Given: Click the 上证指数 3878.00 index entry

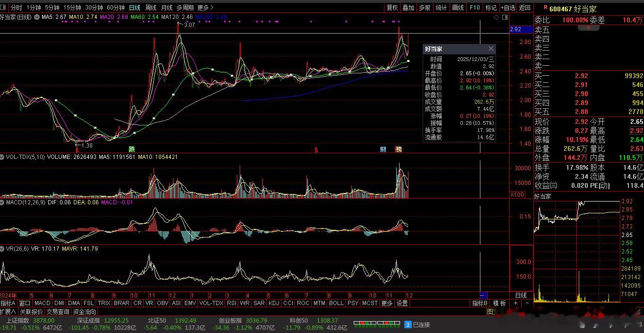Looking at the screenshot, I should (x=30, y=320).
